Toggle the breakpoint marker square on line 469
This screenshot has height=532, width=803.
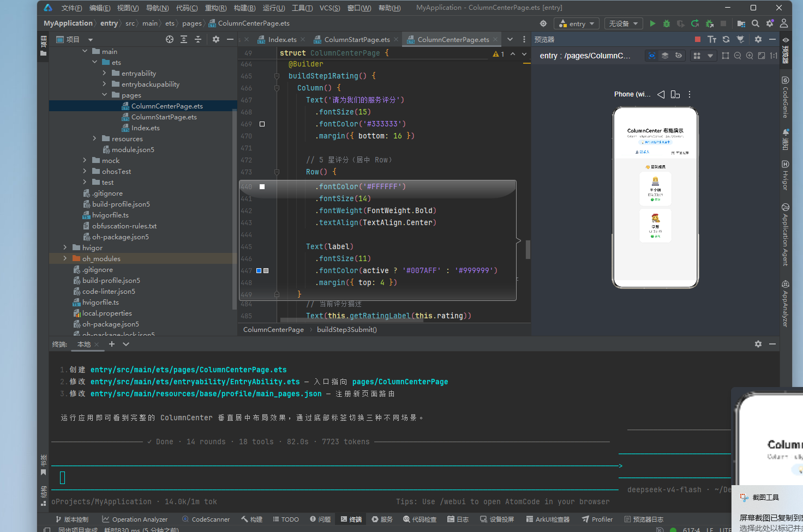coord(262,124)
